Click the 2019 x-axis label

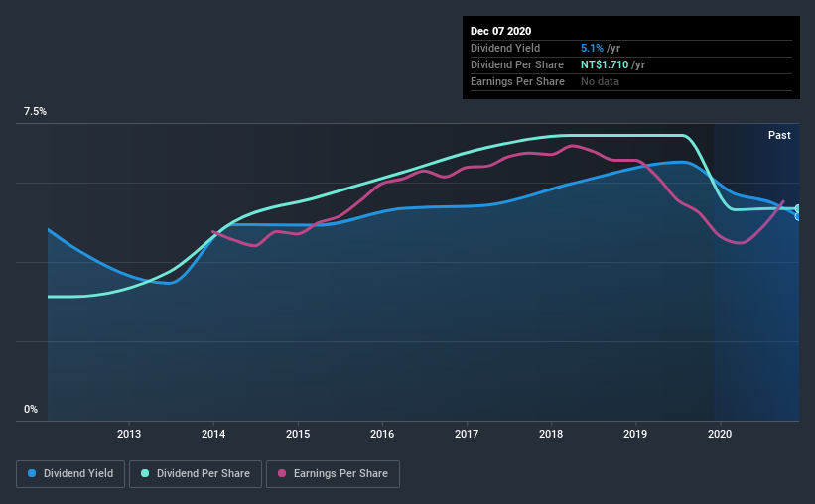[635, 434]
